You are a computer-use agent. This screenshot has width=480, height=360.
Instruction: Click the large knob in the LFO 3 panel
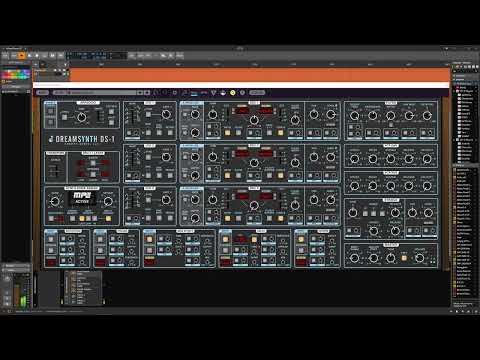click(166, 200)
